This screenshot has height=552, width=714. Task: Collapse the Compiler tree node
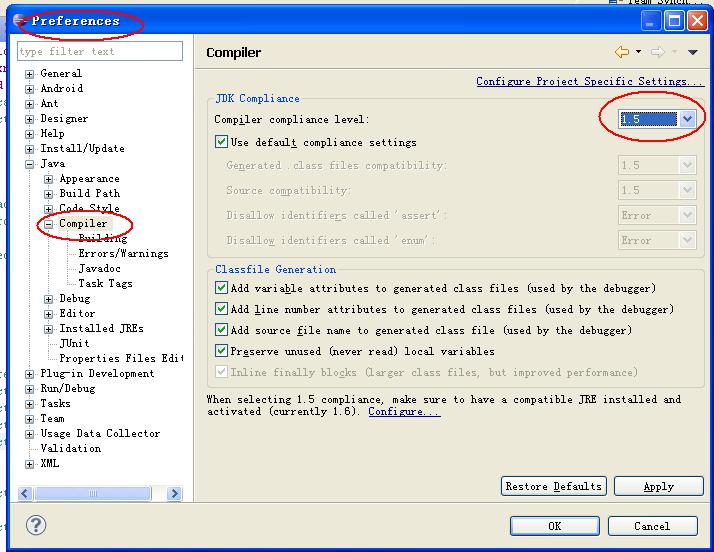(49, 224)
